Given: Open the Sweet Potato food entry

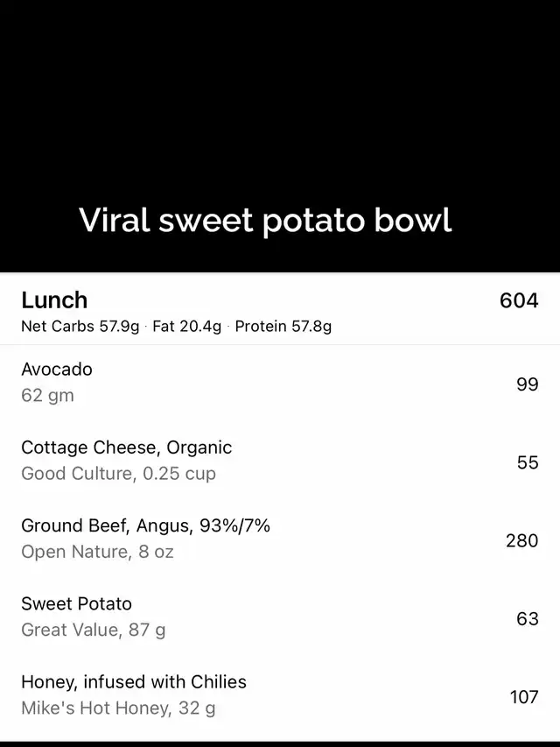Looking at the screenshot, I should coord(76,603).
